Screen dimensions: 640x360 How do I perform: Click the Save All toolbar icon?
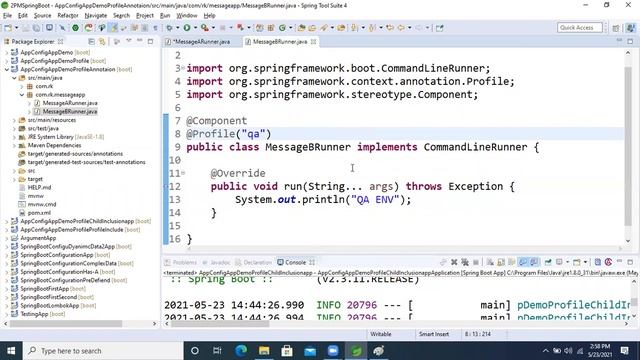(36, 28)
